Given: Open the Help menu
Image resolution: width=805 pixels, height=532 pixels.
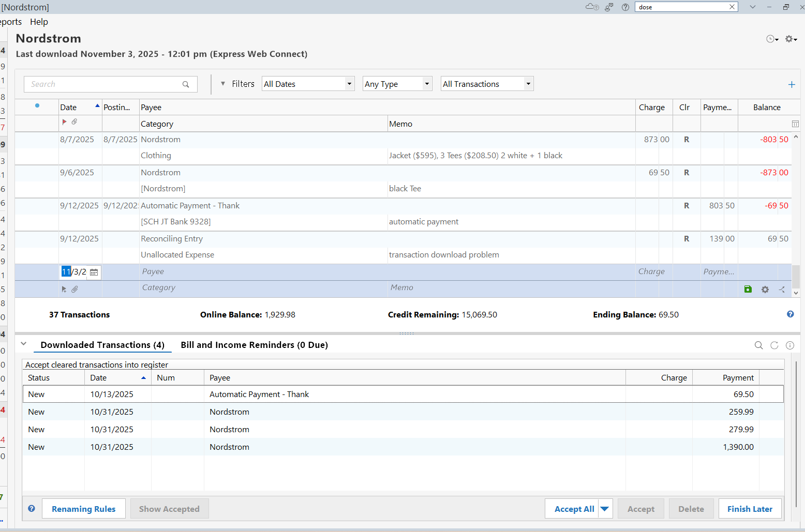Looking at the screenshot, I should (x=39, y=22).
